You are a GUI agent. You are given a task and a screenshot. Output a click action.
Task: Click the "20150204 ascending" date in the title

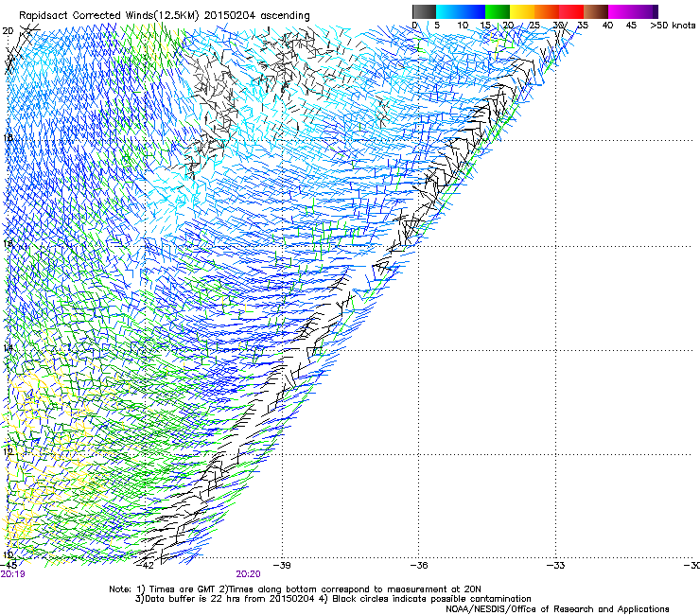tap(256, 16)
